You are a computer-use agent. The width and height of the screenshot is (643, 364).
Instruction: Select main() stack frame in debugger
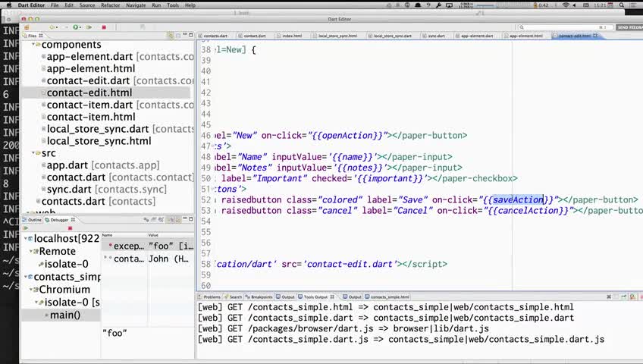click(x=64, y=315)
